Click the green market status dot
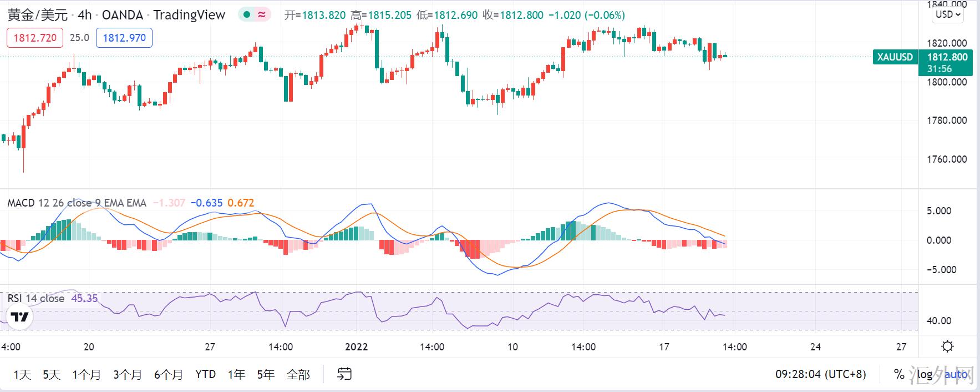This screenshot has height=392, width=980. tap(247, 15)
